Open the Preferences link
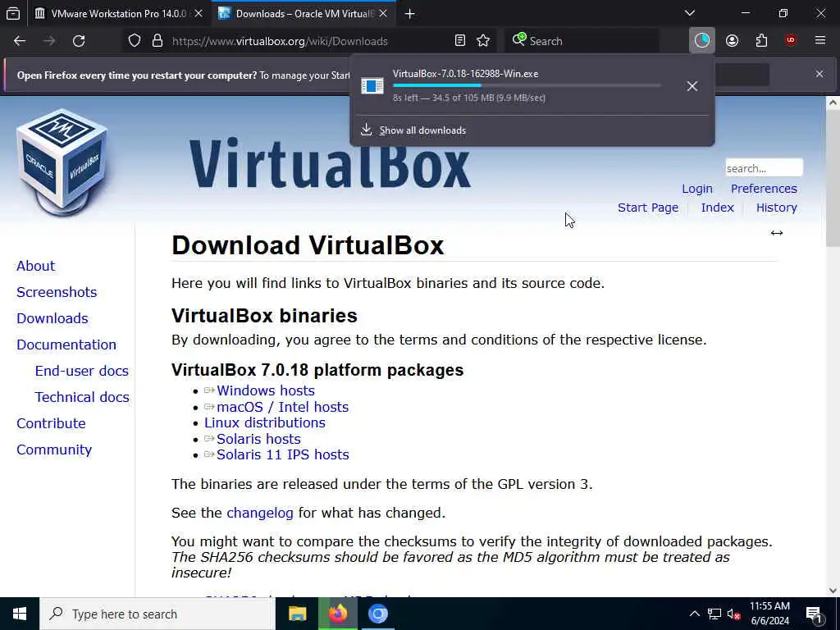840x630 pixels. [764, 189]
